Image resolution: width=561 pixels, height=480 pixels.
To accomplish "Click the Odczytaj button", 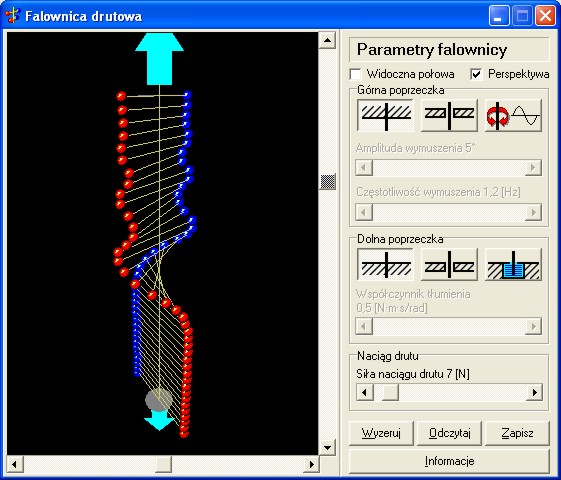I will coord(449,433).
